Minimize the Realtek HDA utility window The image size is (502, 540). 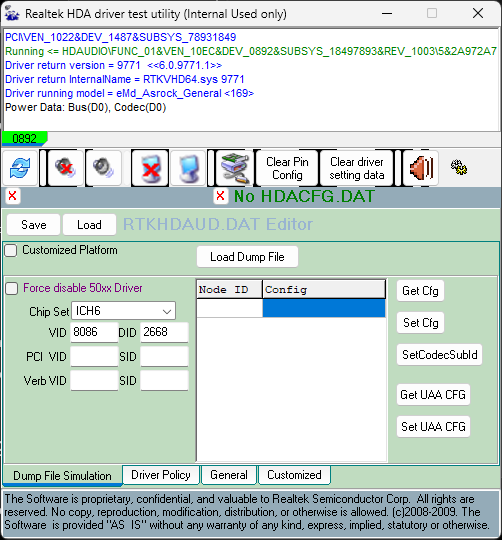387,14
